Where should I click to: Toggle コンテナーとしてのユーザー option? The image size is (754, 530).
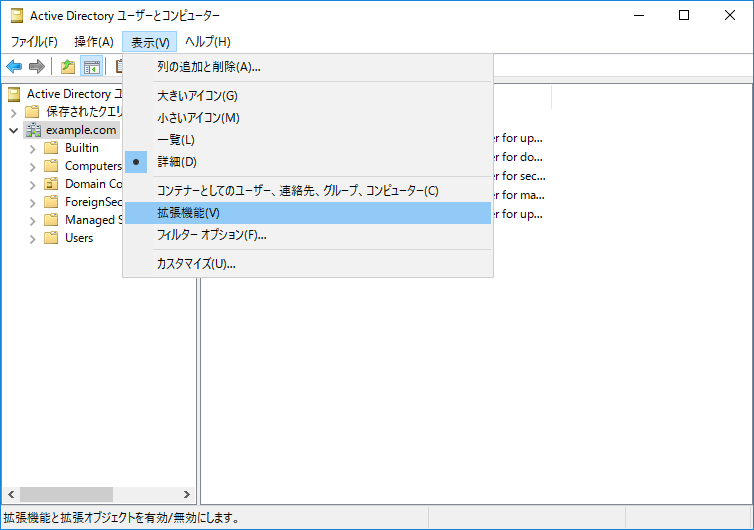308,191
